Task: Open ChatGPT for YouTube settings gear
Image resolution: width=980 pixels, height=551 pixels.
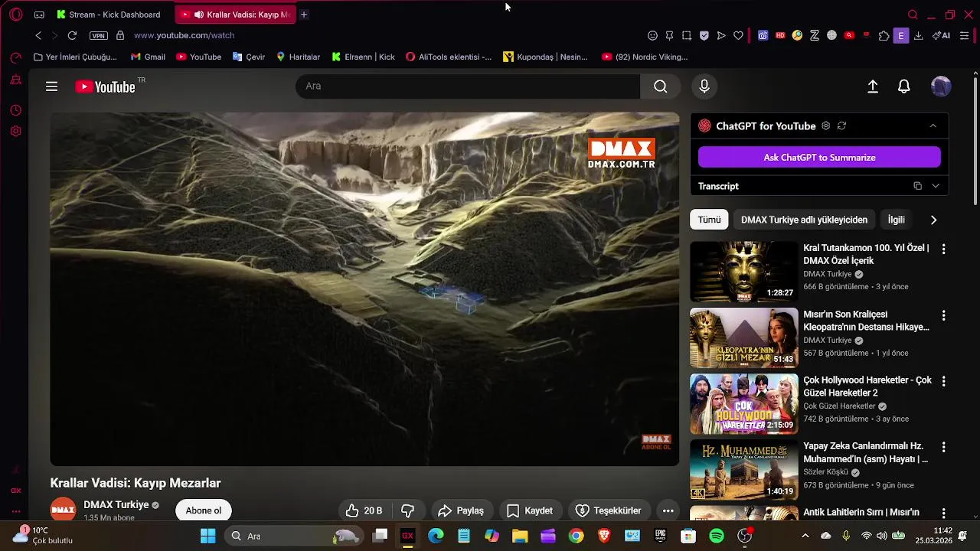Action: click(825, 126)
